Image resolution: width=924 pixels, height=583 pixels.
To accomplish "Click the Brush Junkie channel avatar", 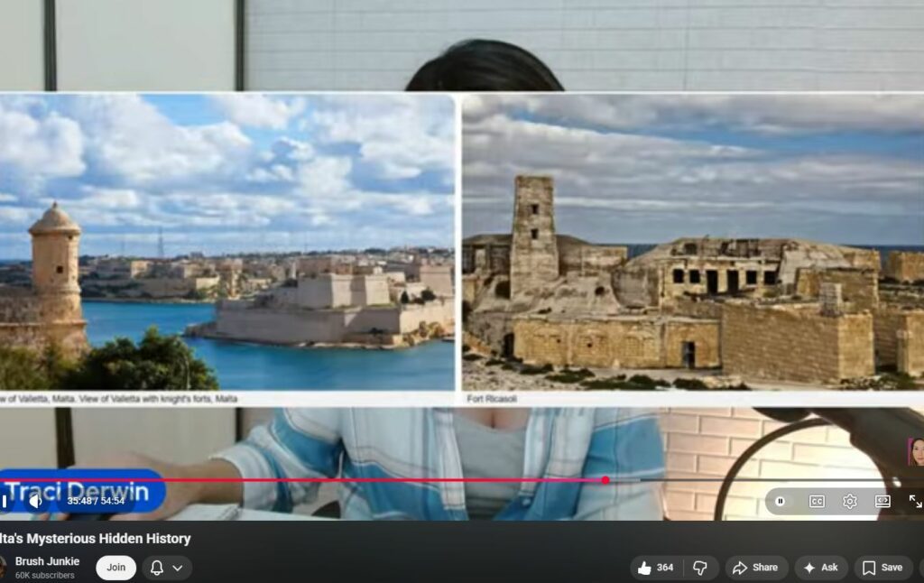I will (3, 567).
